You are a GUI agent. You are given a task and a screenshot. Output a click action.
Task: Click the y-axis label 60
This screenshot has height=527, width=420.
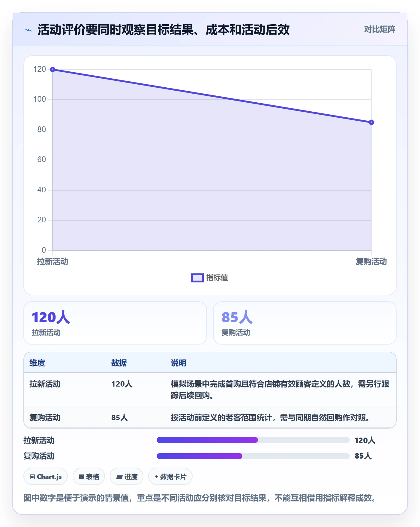[x=42, y=160]
